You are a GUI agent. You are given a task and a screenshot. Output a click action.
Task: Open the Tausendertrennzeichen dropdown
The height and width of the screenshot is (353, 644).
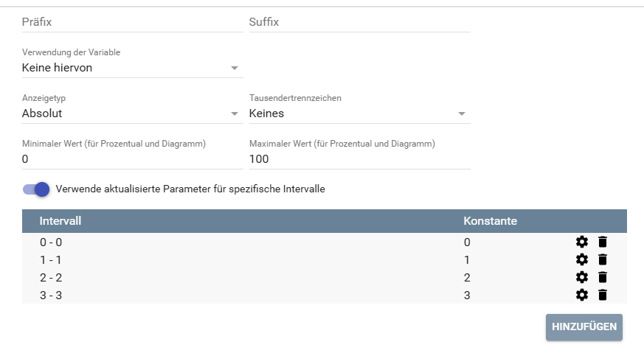point(359,113)
